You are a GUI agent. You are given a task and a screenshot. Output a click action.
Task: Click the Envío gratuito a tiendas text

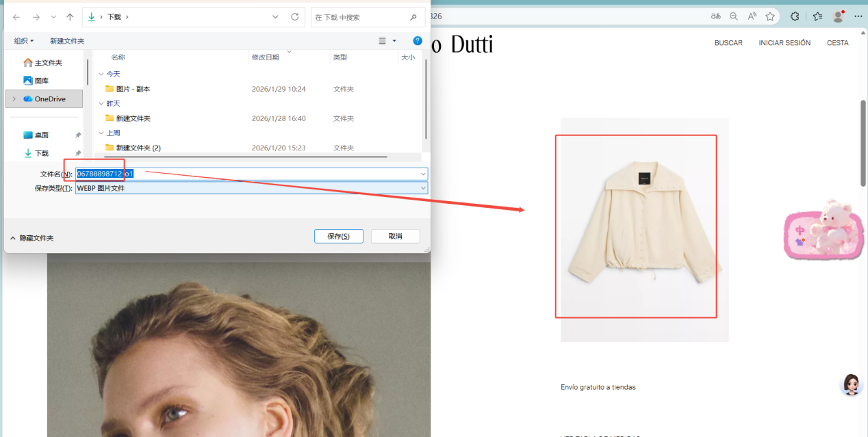(598, 387)
